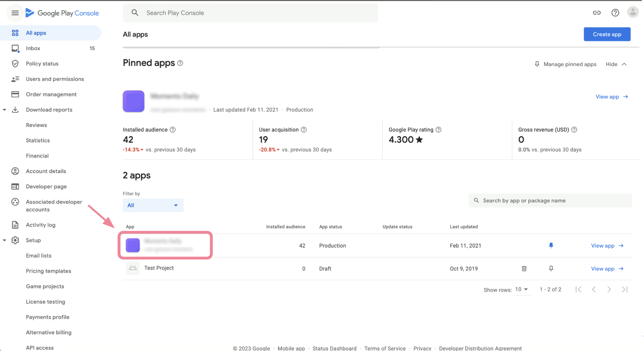Open Payments profile
This screenshot has height=357, width=644.
[x=48, y=317]
